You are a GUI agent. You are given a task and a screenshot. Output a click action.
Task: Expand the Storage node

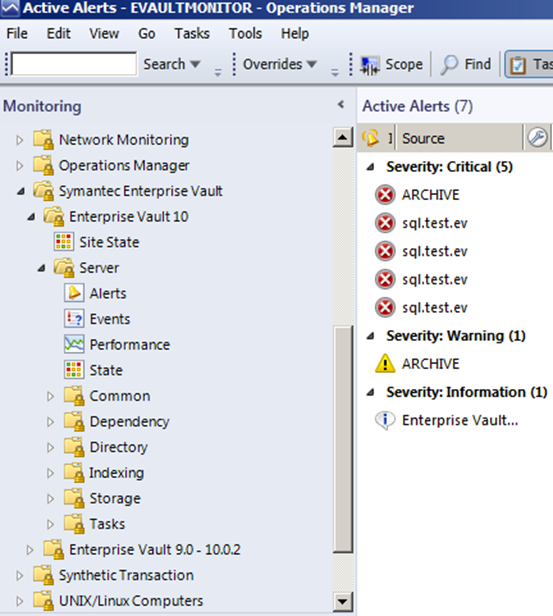coord(50,498)
